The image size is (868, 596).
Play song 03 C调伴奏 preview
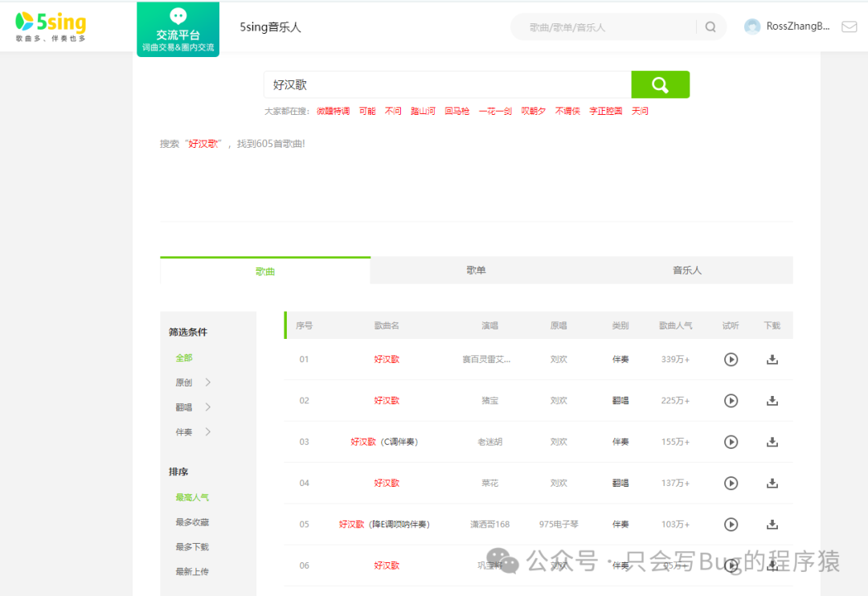[731, 442]
